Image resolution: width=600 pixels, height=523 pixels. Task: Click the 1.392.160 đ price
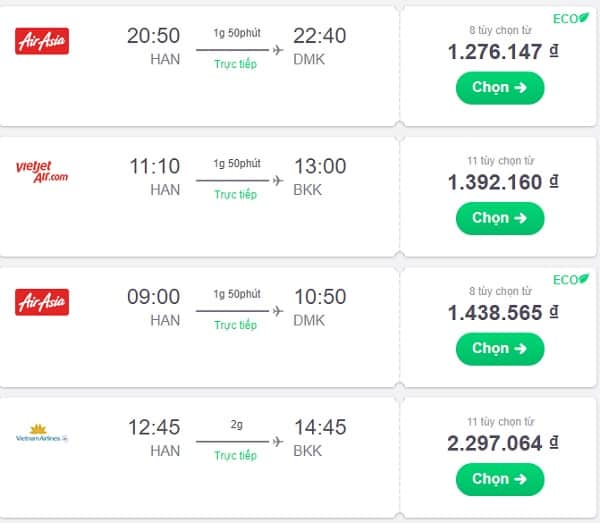point(502,182)
